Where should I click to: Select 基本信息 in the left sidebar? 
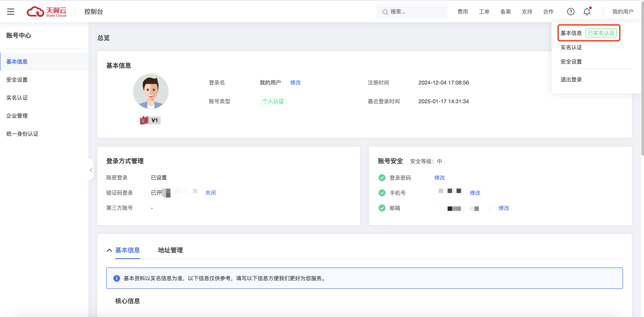click(44, 62)
